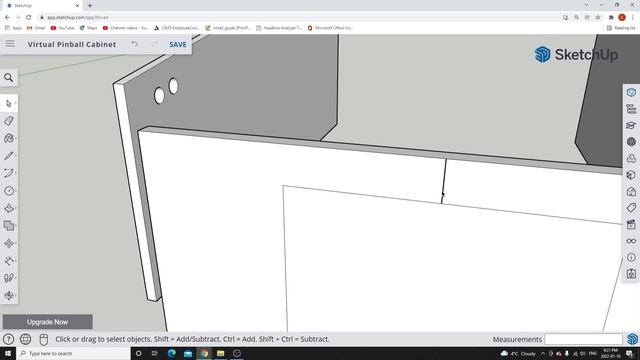The width and height of the screenshot is (640, 360).
Task: Focus the Measurements input box
Action: (x=583, y=339)
